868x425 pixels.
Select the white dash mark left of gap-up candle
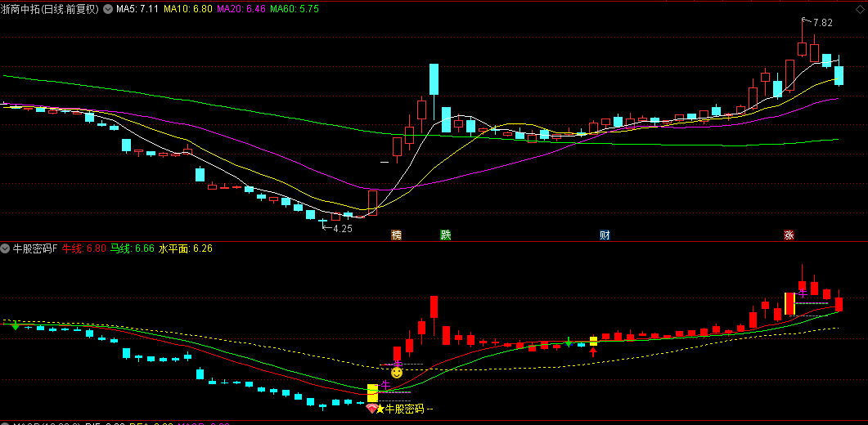click(x=385, y=162)
